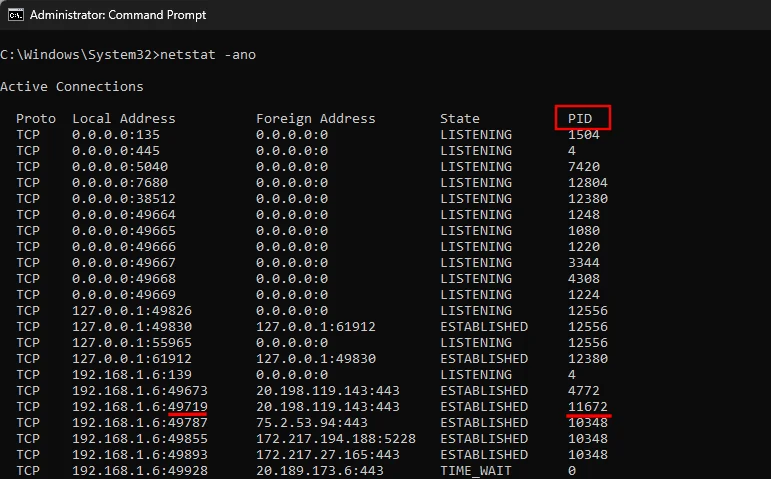Click the Proto column header
771x479 pixels.
[x=36, y=119]
